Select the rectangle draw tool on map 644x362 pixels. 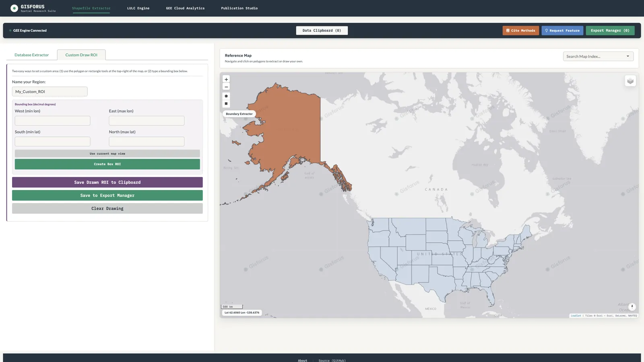click(x=226, y=104)
